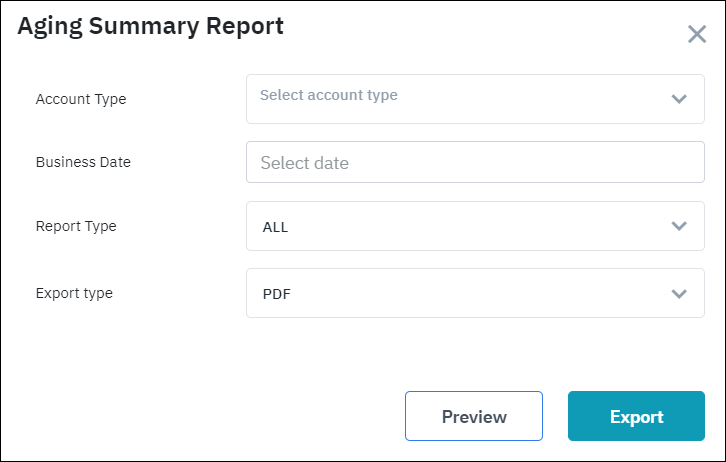The image size is (726, 462).
Task: Click the 'Report Type' label
Action: [x=76, y=226]
